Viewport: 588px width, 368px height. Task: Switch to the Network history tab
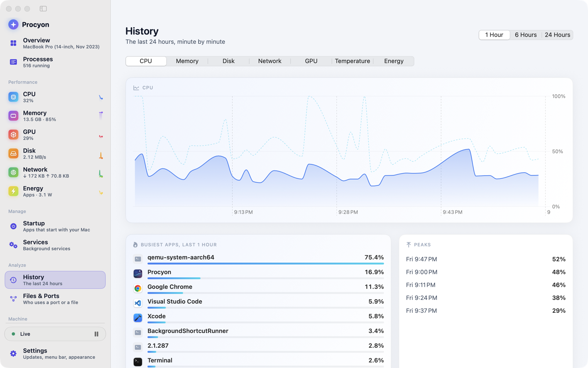[270, 61]
